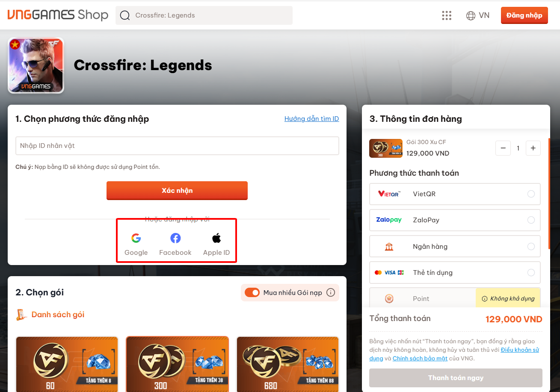Choose Thẻ tín dụng payment option
Screen dimensions: 560x392
pyautogui.click(x=455, y=273)
